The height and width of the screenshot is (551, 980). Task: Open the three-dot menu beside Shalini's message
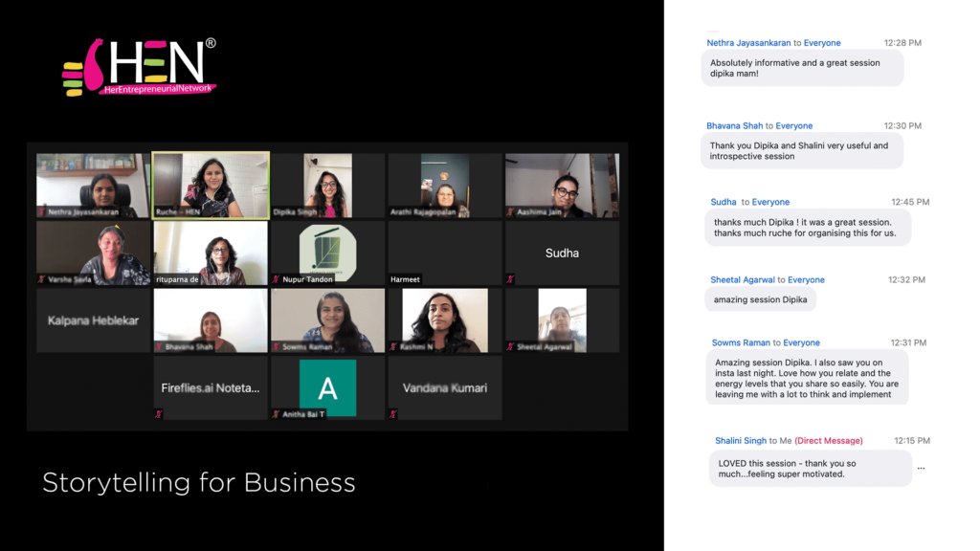coord(921,469)
